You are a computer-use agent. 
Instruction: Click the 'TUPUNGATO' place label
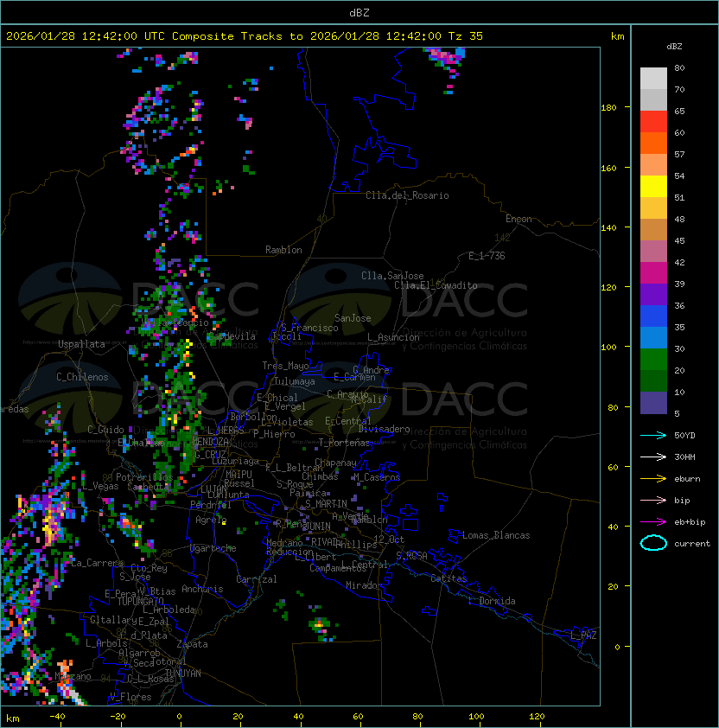click(140, 601)
